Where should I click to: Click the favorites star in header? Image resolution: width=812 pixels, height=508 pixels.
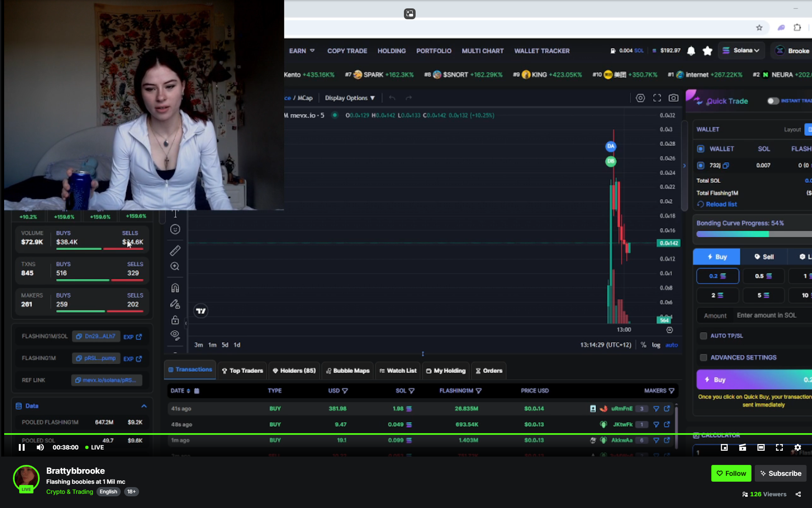pyautogui.click(x=707, y=51)
